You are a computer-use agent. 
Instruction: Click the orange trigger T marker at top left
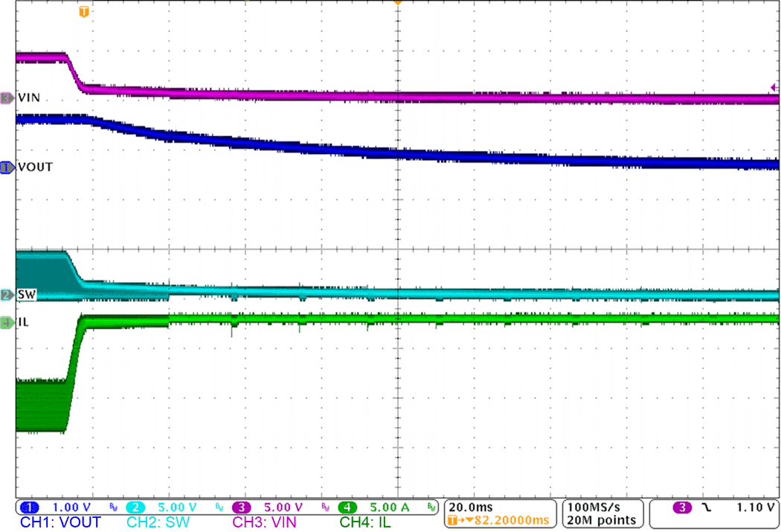coord(83,12)
